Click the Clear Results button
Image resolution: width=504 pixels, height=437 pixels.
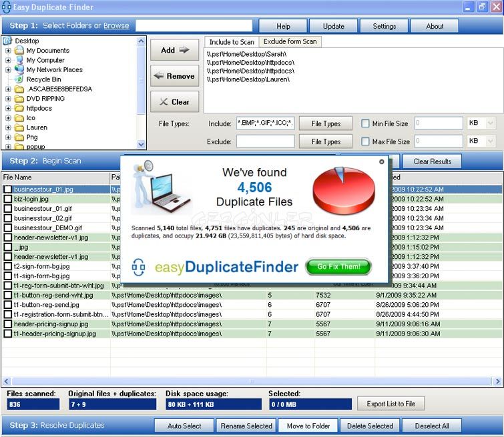[432, 161]
